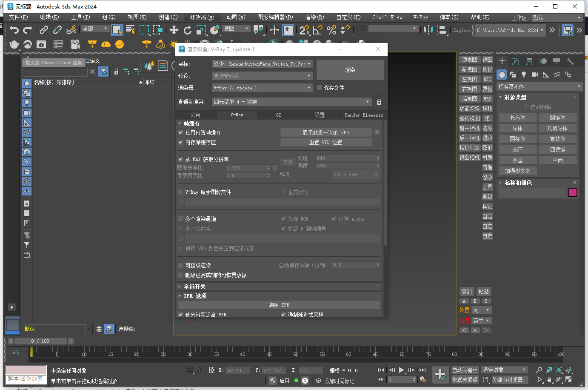588x390 pixels.
Task: Click the Zoom magnifier viewport control
Action: tap(539, 370)
